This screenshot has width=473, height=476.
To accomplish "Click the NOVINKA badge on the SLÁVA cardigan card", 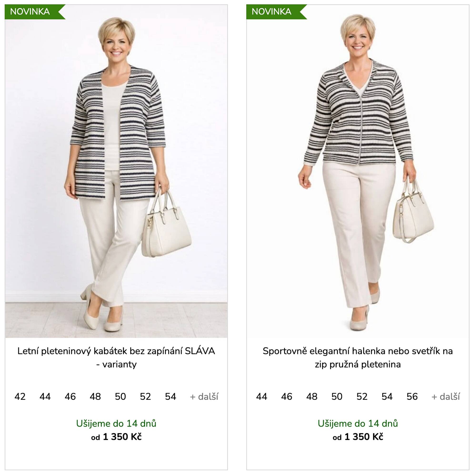I will pyautogui.click(x=35, y=12).
